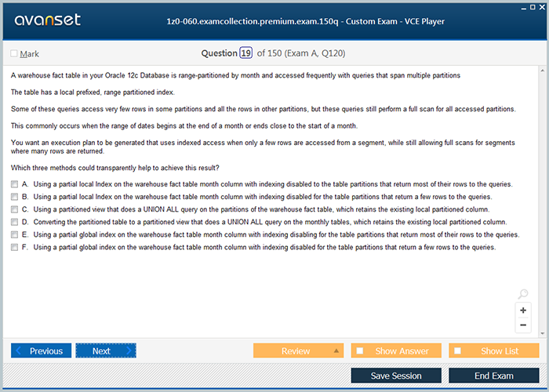
Task: Select answer option B checkbox
Action: click(14, 197)
